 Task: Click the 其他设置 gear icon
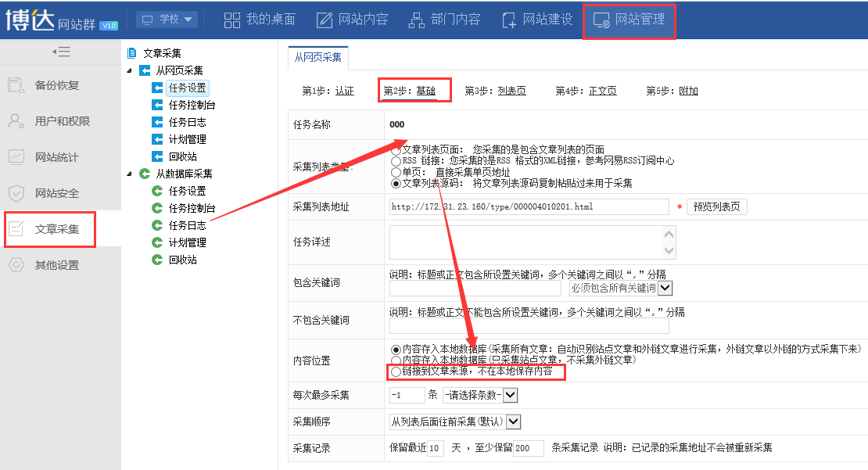coord(16,265)
